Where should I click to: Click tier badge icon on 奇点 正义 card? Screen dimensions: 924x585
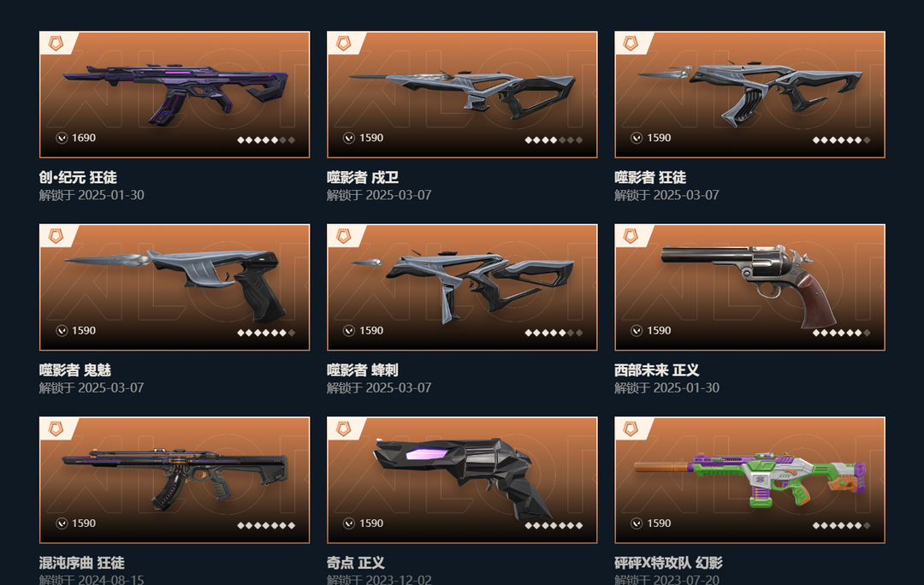pyautogui.click(x=344, y=428)
